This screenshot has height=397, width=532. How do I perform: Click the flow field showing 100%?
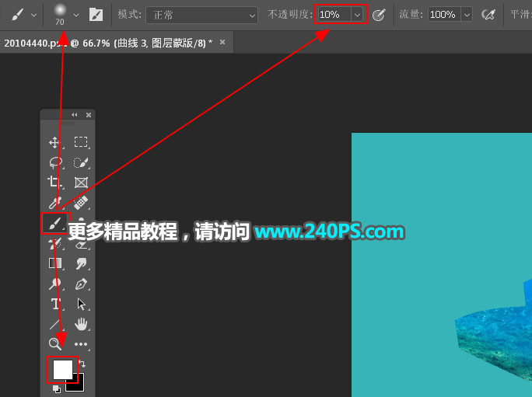coord(444,15)
